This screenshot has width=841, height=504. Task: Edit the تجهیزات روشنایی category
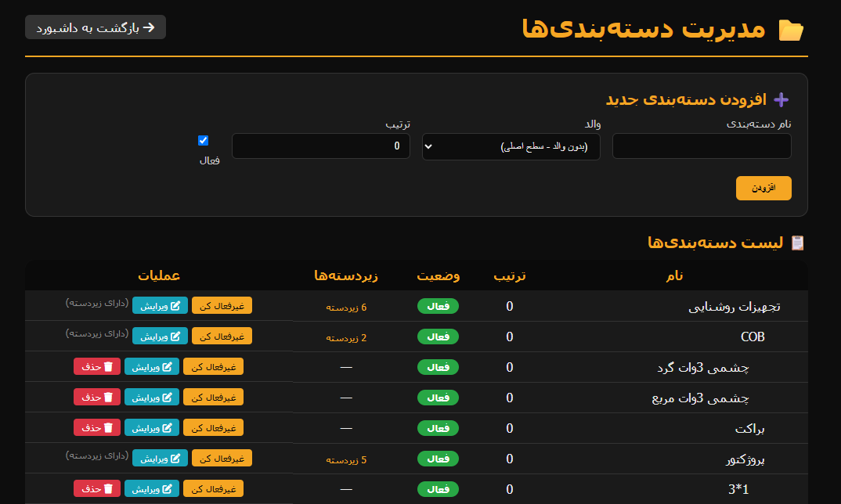coord(160,306)
